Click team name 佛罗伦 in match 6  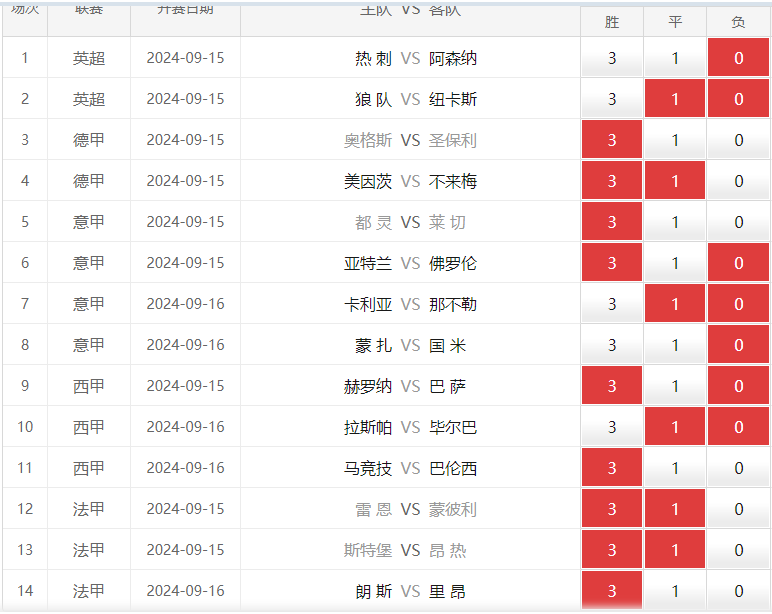[452, 263]
